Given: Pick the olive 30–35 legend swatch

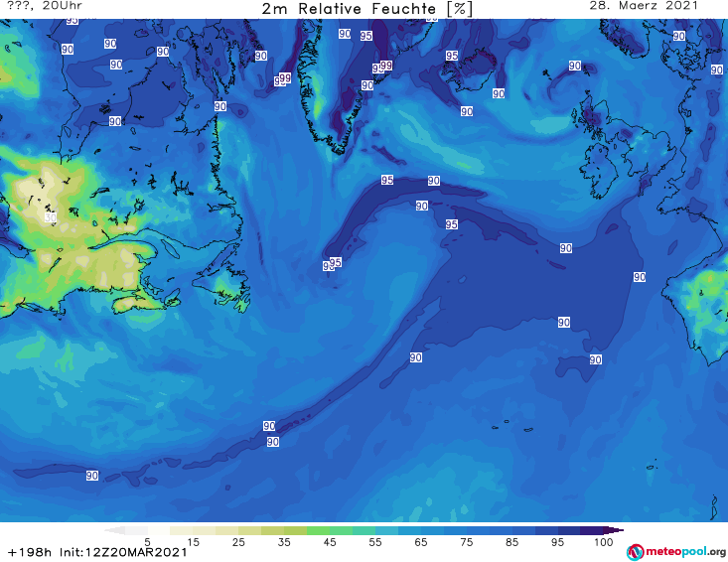Looking at the screenshot, I should tap(272, 530).
